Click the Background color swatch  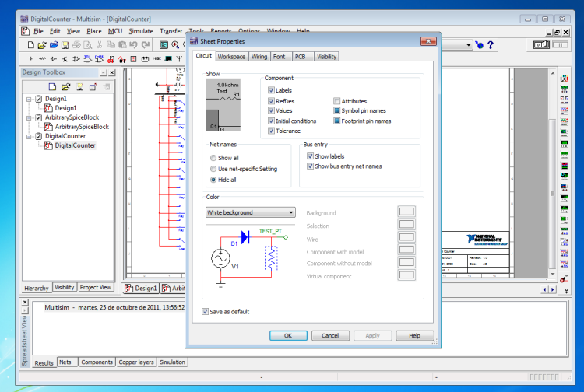click(x=406, y=212)
